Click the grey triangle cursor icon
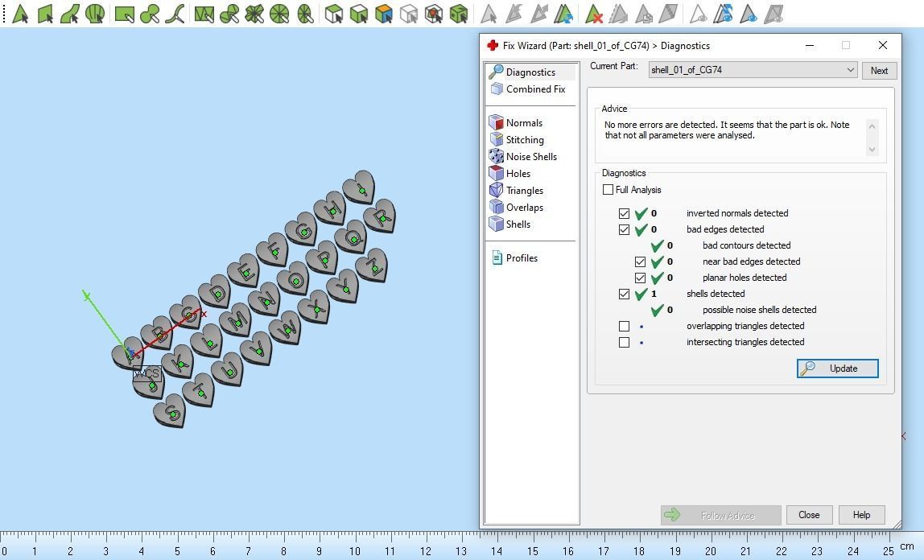 (489, 13)
